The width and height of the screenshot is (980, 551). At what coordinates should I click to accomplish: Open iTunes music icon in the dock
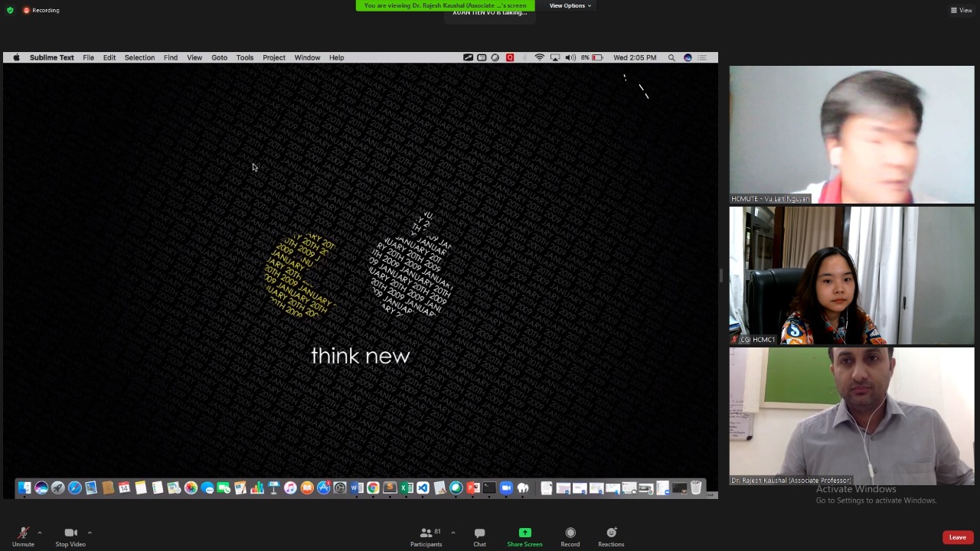click(290, 488)
